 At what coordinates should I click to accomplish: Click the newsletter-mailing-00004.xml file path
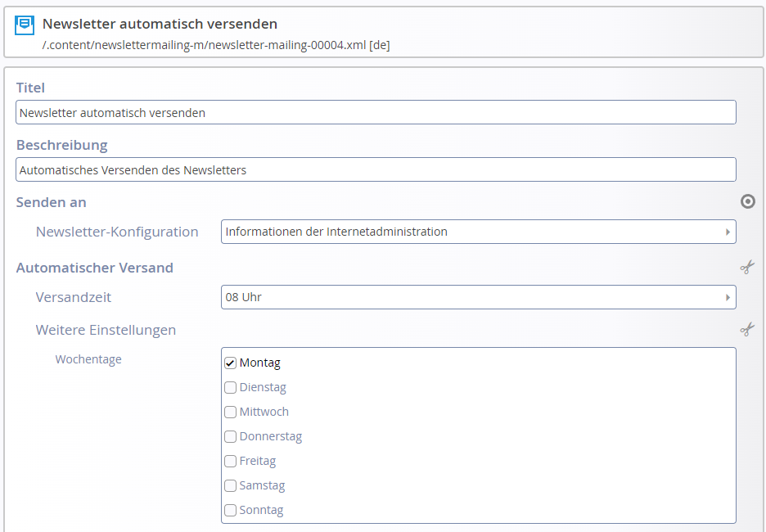tap(216, 45)
